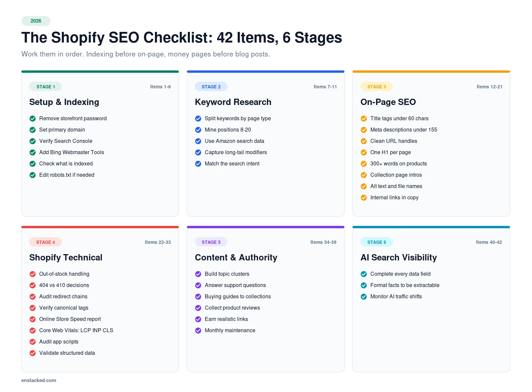Click the Shopify Technical heading
This screenshot has width=532, height=392.
coord(66,257)
